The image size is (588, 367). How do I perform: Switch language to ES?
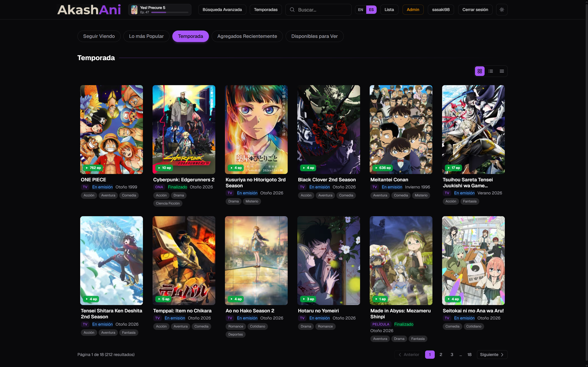tap(371, 10)
